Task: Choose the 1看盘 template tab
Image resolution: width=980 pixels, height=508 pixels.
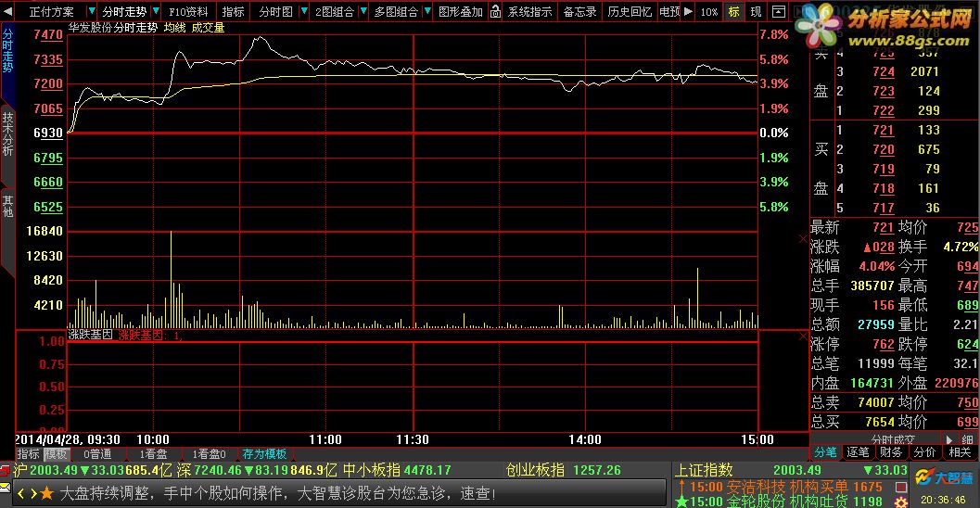Action: point(153,454)
